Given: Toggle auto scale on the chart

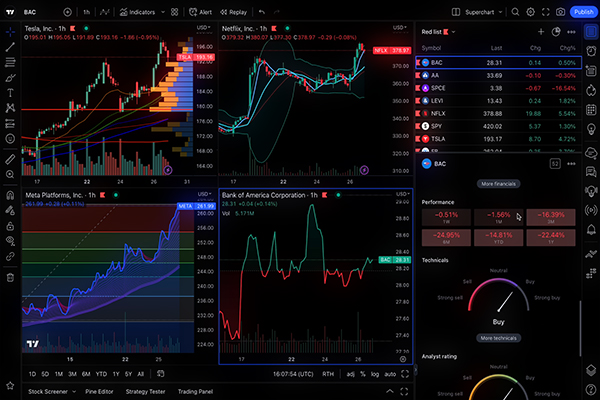Looking at the screenshot, I should (389, 373).
